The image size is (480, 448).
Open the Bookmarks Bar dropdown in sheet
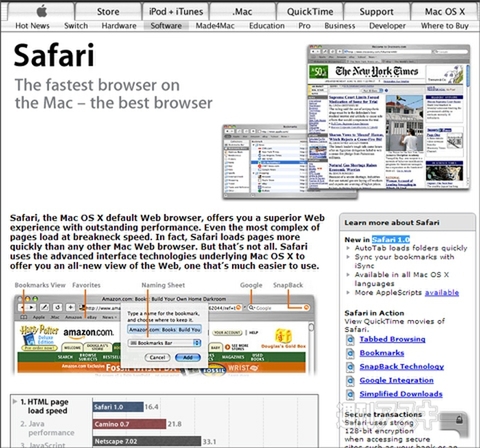(165, 343)
